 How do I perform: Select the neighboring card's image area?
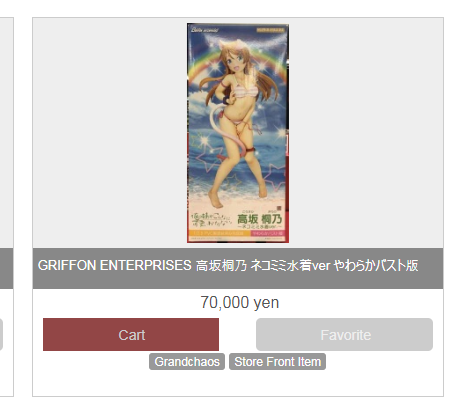6,133
